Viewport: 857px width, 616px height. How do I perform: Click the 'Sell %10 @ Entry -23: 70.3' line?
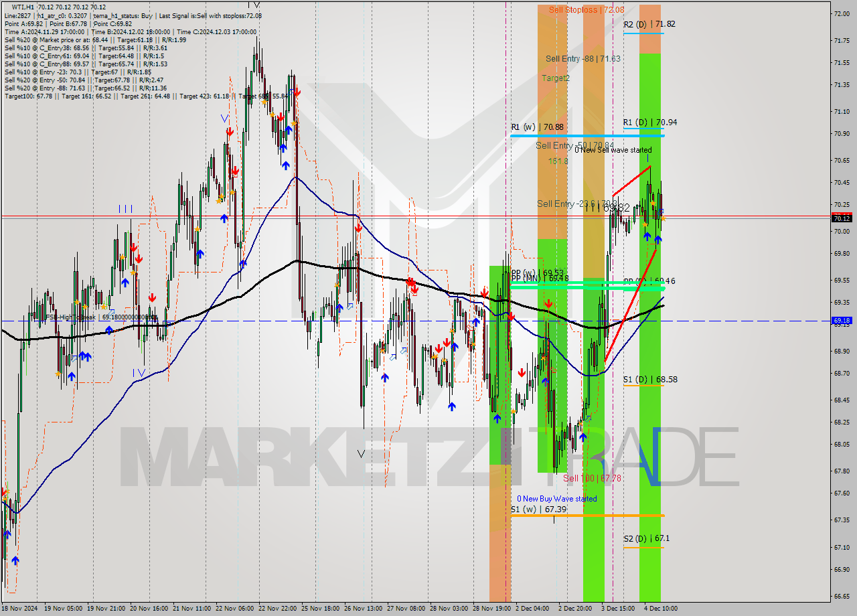pyautogui.click(x=78, y=72)
